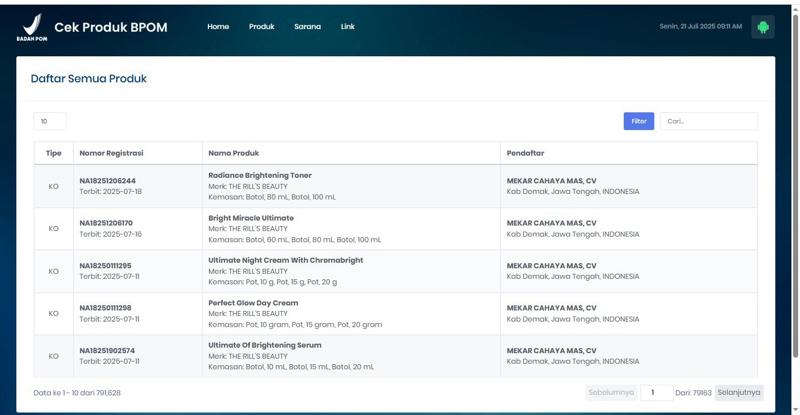
Task: Select Ultimate Of Brightening Serum row
Action: click(264, 345)
